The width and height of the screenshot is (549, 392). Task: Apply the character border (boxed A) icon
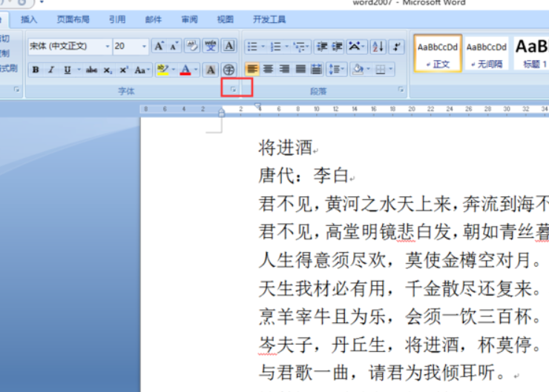[229, 46]
